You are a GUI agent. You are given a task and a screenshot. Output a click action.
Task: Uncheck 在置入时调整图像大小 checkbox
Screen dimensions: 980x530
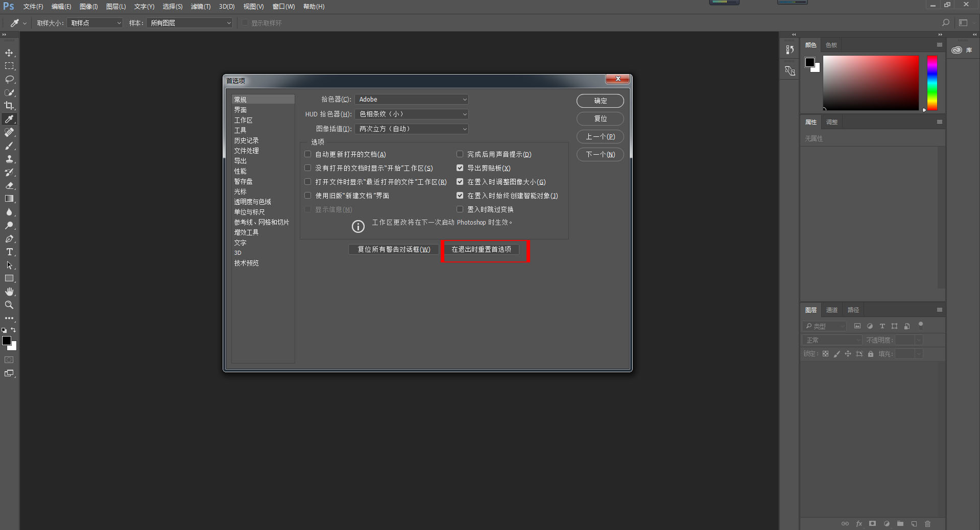click(460, 181)
